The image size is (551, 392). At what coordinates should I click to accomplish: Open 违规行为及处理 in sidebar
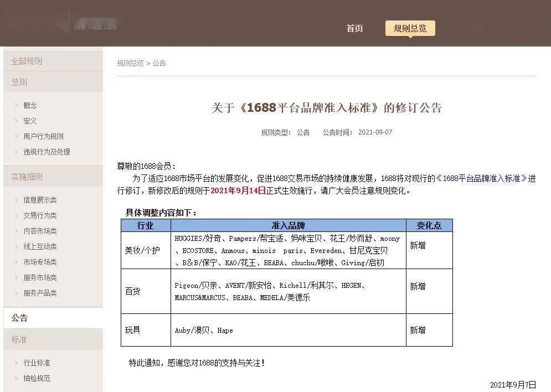(x=47, y=152)
